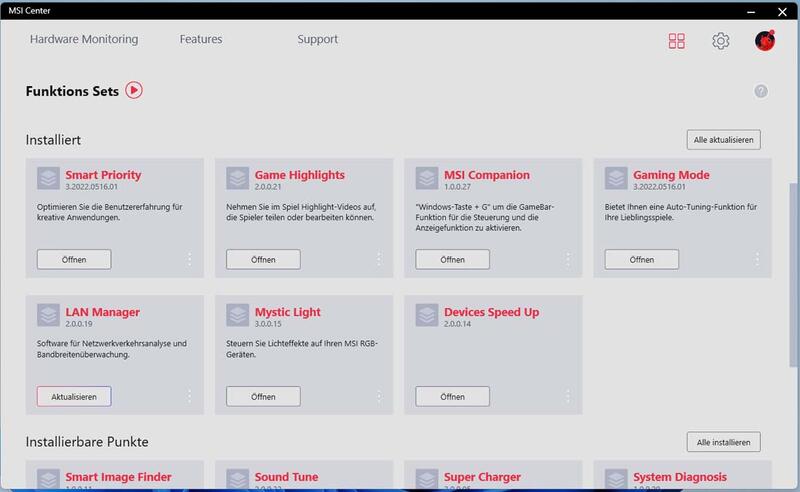
Task: Expand the Smart Priority three-dot menu
Action: 189,259
